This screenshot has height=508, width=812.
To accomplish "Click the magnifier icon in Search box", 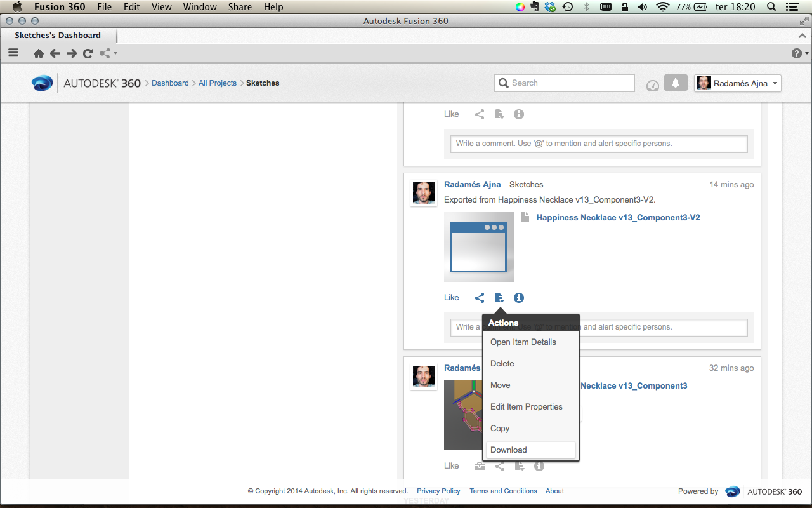I will pos(504,83).
